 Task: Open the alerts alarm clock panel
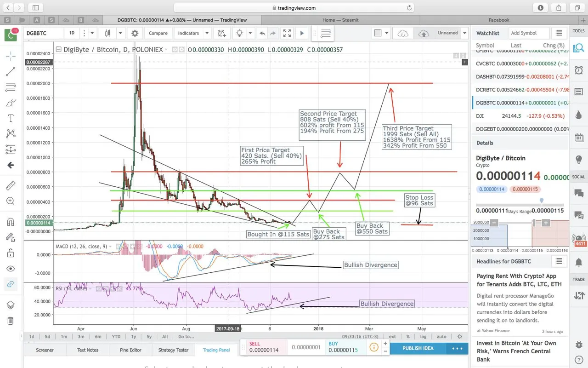click(579, 70)
